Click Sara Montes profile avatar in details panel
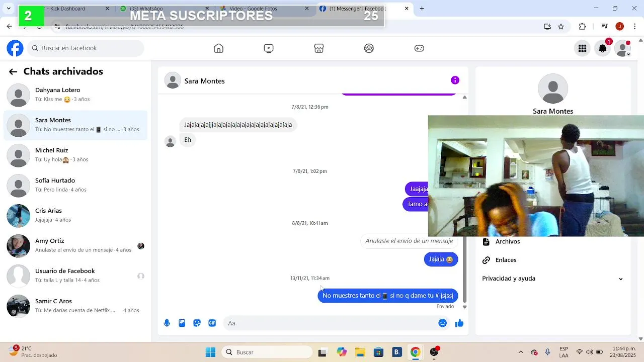Image resolution: width=644 pixels, height=362 pixels. 553,89
